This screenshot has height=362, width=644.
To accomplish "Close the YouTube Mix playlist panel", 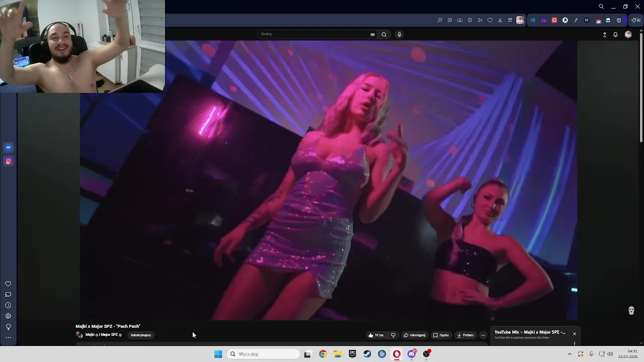I will coord(574,334).
